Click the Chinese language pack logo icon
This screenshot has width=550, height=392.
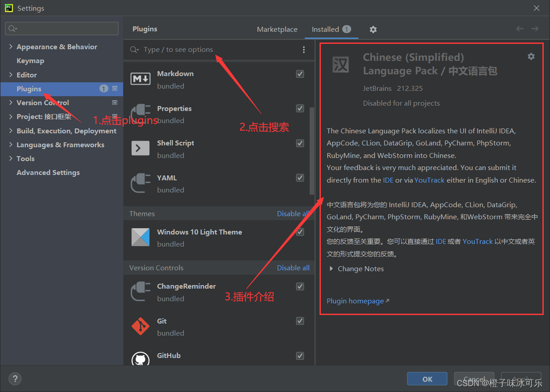[341, 64]
